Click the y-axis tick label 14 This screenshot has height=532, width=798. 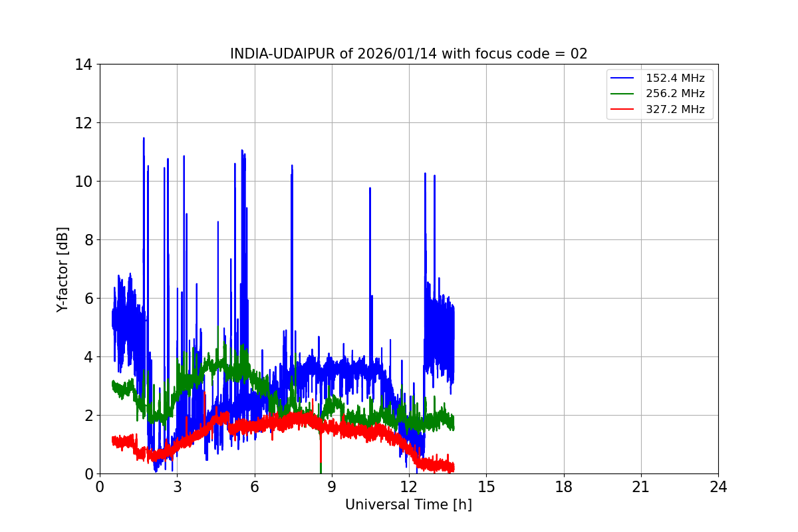tap(83, 65)
